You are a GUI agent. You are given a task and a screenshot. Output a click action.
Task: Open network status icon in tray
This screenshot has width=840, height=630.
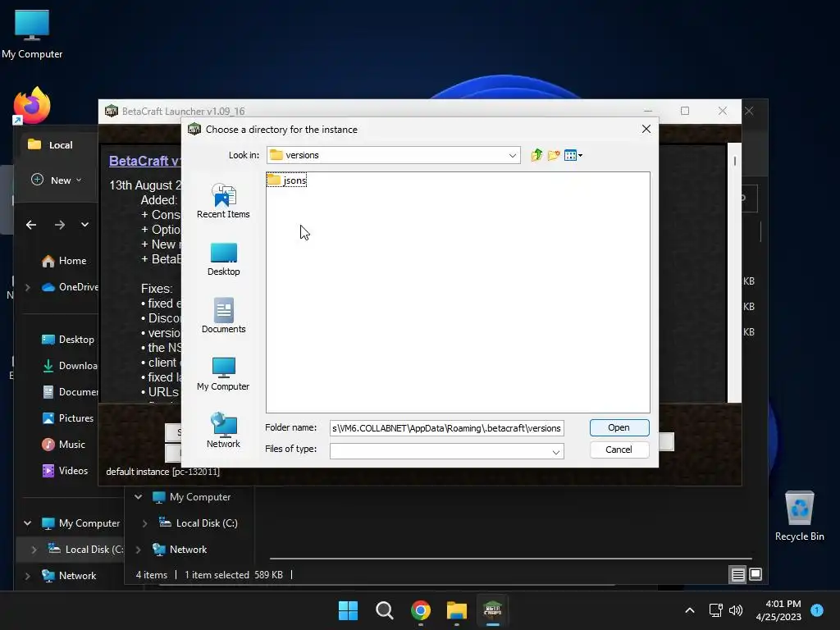715,610
